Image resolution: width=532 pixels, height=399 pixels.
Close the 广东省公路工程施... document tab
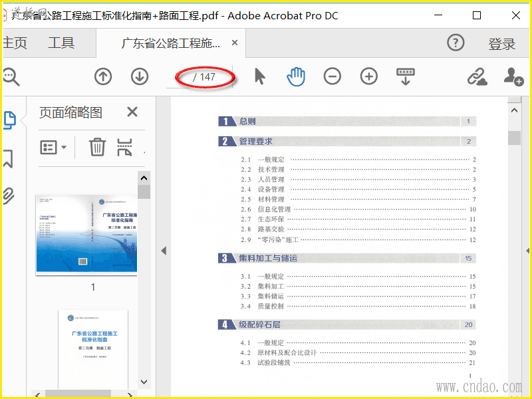coord(235,43)
